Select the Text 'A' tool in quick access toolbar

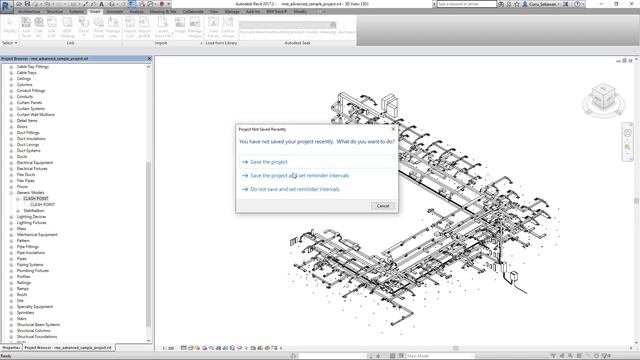coord(102,4)
